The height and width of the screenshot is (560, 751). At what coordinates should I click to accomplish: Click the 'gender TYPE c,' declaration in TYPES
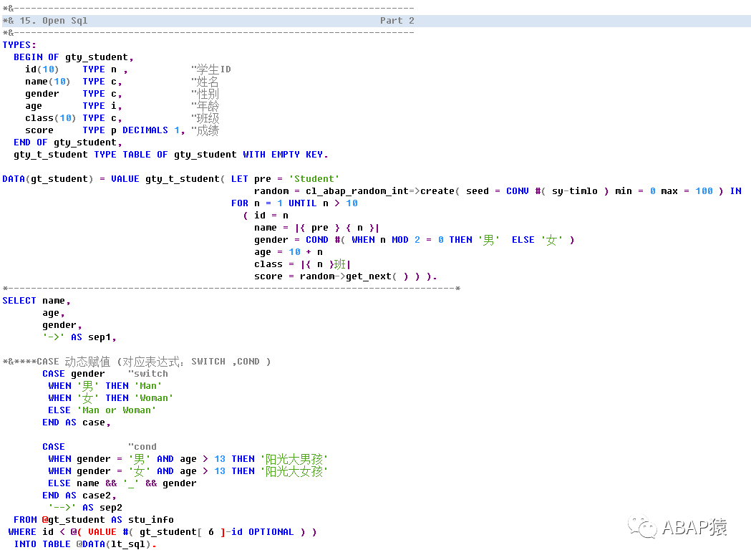click(x=73, y=94)
